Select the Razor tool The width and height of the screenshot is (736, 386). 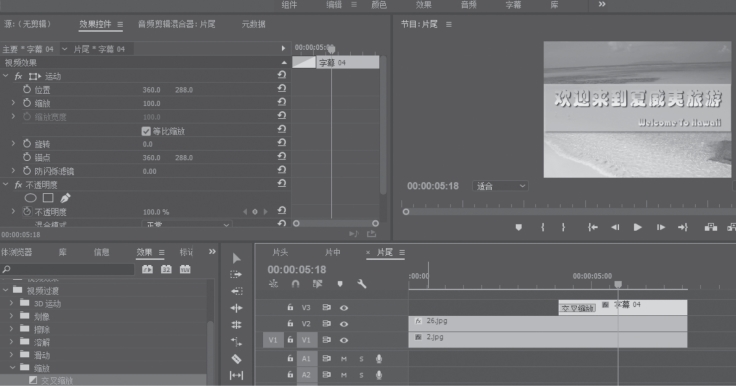[x=236, y=359]
